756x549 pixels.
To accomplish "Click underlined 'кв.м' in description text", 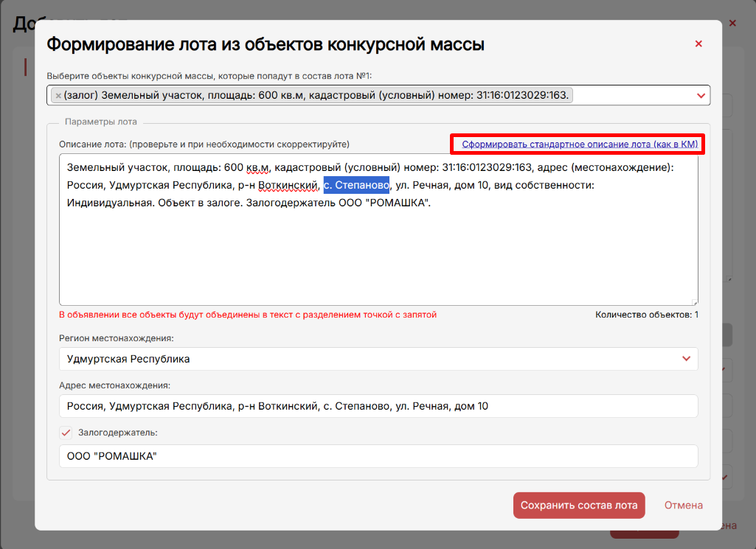I will 257,167.
